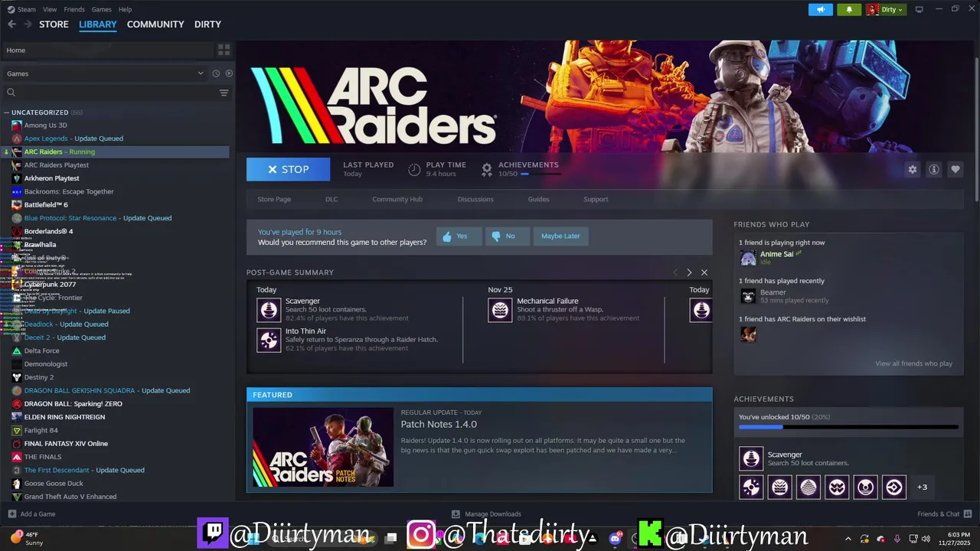This screenshot has height=551, width=980.
Task: Click the header achievements progress bar
Action: click(x=541, y=174)
